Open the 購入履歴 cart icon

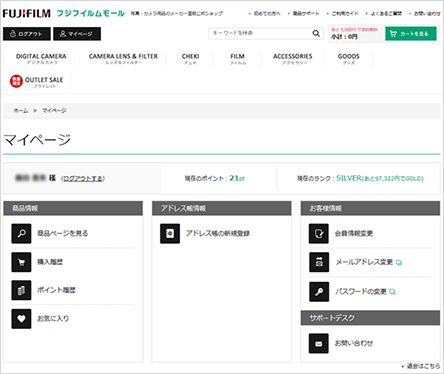(21, 262)
